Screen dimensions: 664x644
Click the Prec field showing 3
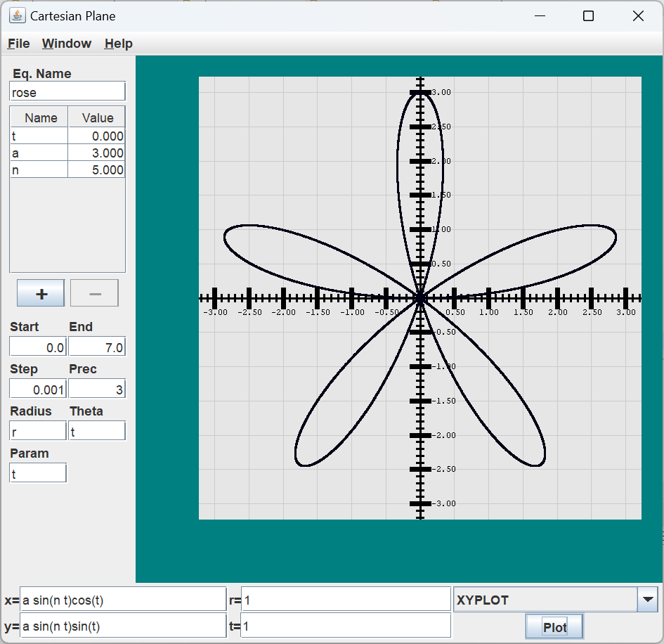coord(97,389)
